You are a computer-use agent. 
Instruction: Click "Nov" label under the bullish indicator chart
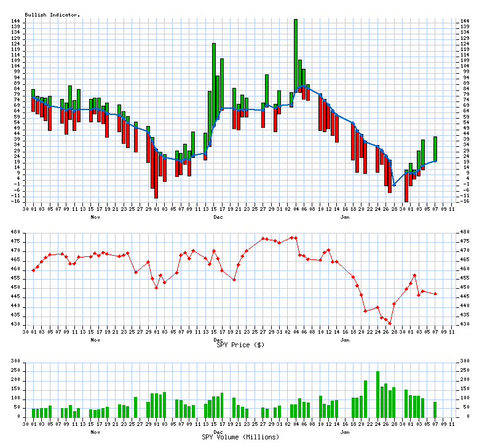click(x=95, y=217)
